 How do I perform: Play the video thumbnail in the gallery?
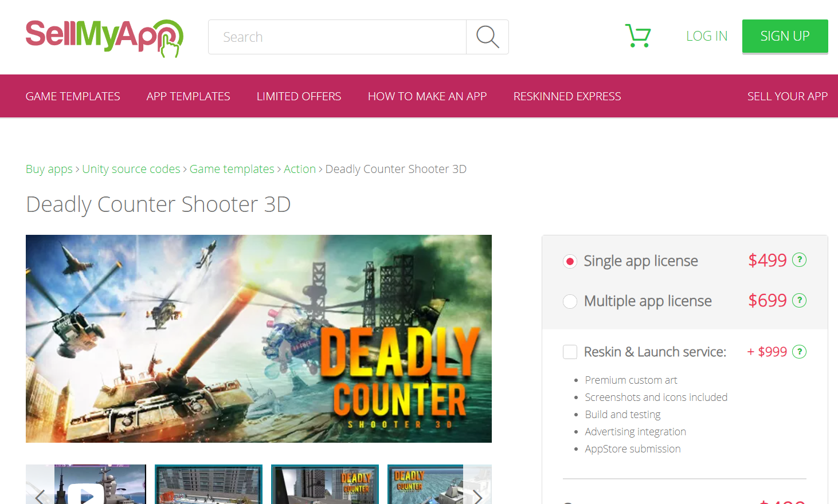coord(86,494)
